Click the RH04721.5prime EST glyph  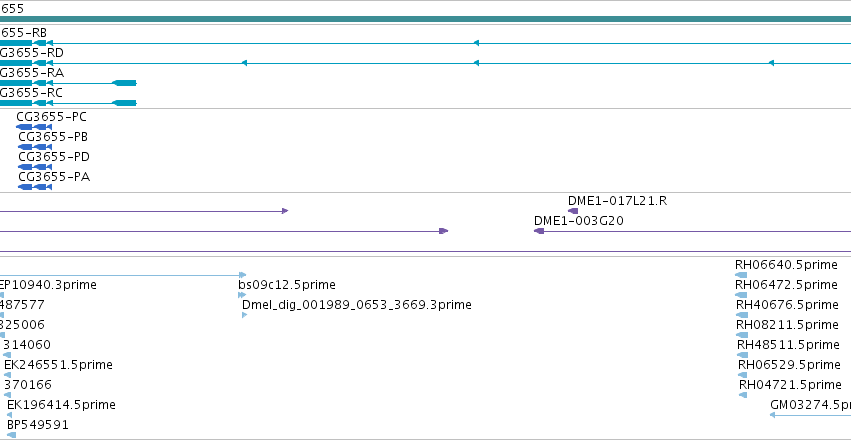743,395
